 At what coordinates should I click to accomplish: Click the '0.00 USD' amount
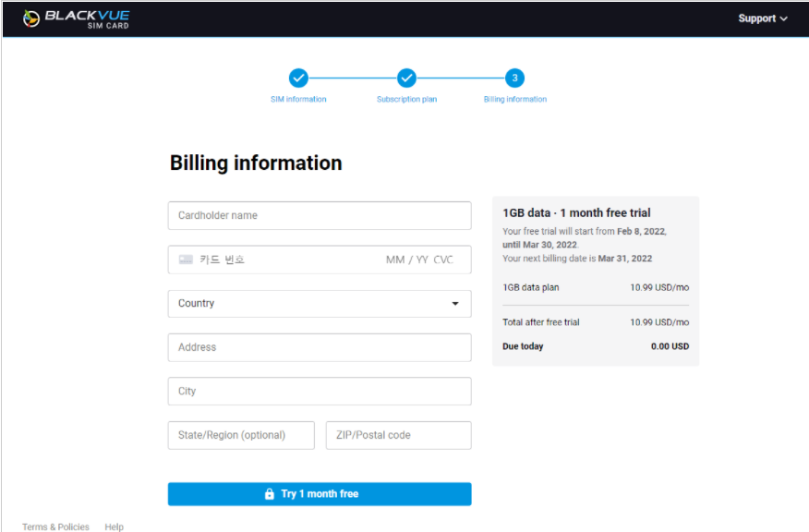[x=670, y=346]
